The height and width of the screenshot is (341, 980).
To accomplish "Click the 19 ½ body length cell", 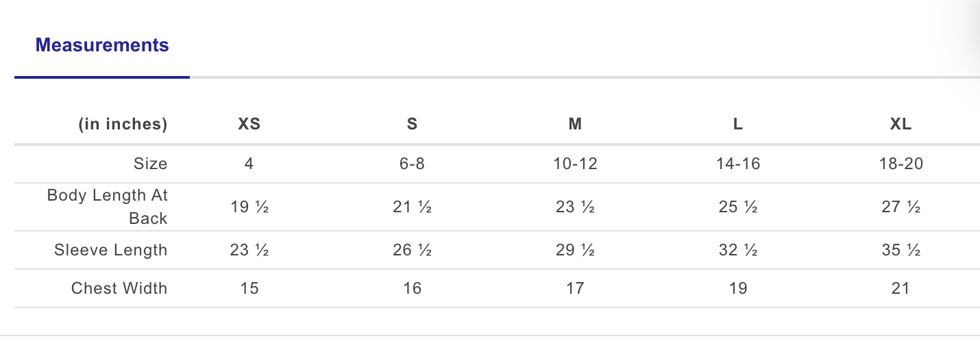I will tap(249, 207).
